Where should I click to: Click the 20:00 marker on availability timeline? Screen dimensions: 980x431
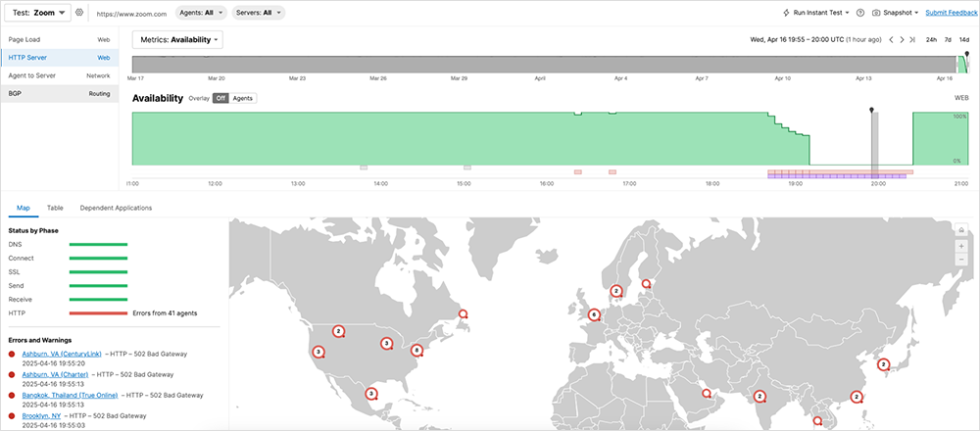tap(872, 111)
